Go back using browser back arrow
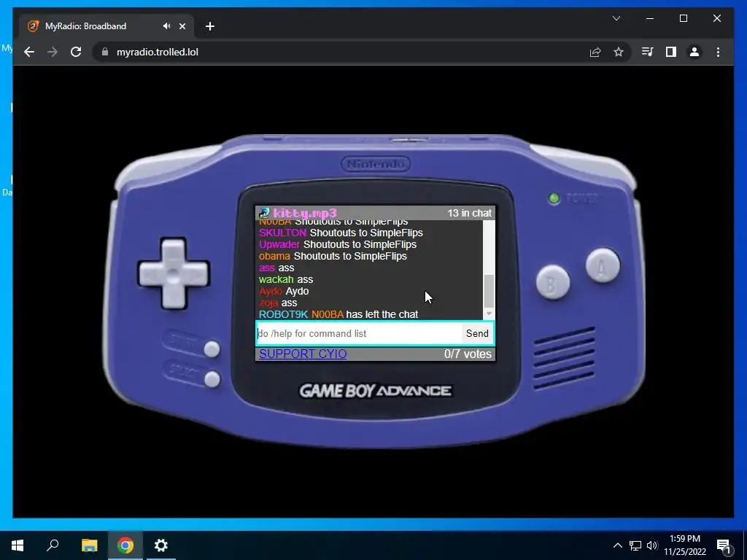This screenshot has height=560, width=747. pos(29,52)
